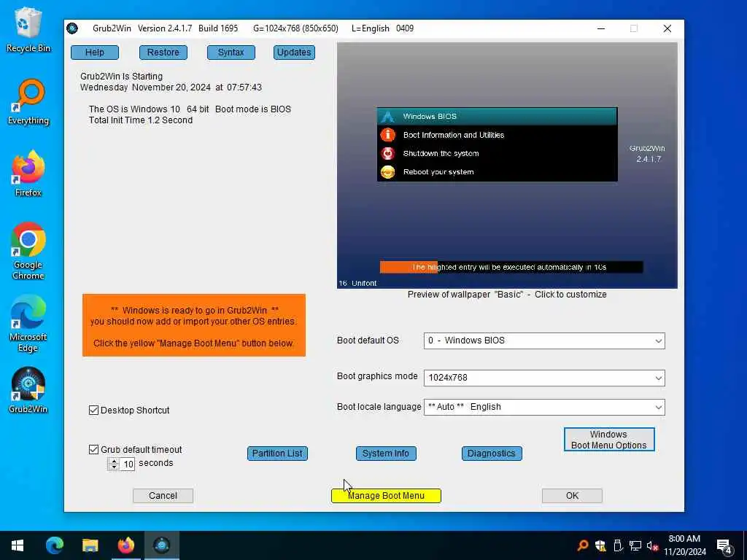The width and height of the screenshot is (747, 560).
Task: Click the yellow Manage Boot Menu button
Action: pyautogui.click(x=386, y=496)
